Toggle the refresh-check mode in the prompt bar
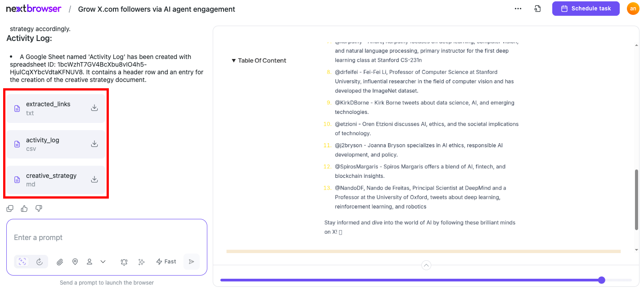 click(40, 262)
